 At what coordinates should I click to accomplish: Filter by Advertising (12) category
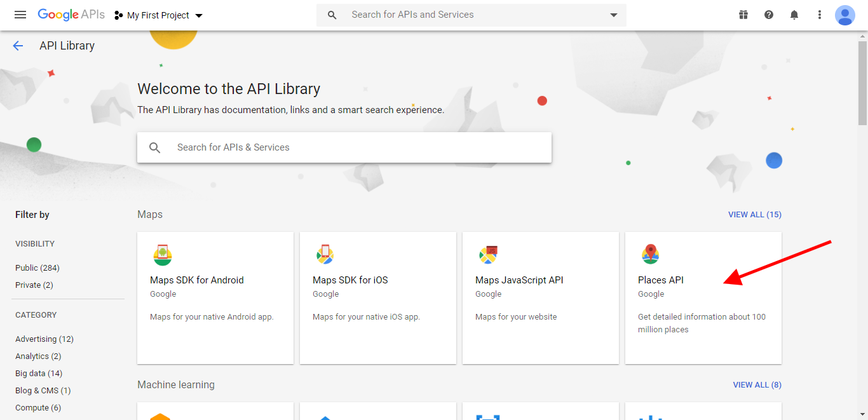44,339
